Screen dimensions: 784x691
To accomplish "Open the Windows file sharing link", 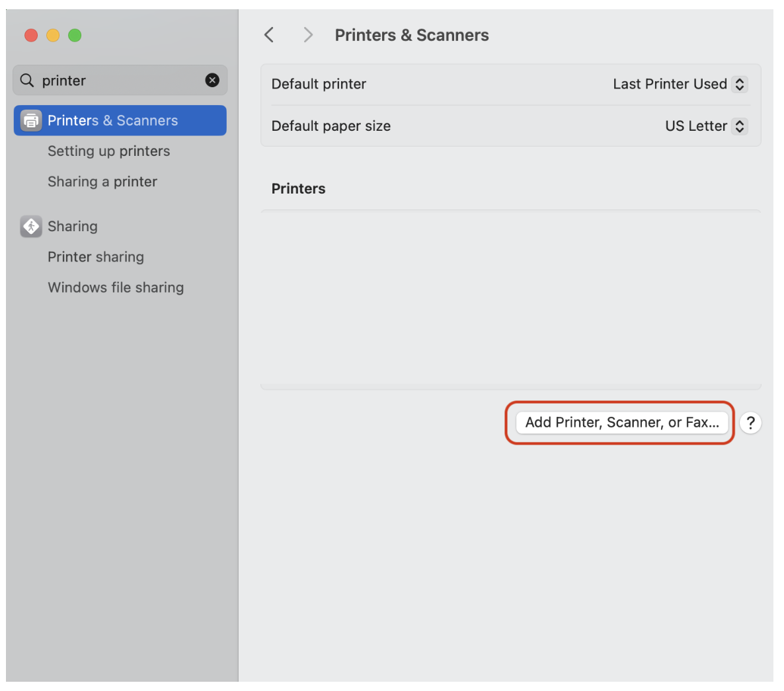I will 116,287.
